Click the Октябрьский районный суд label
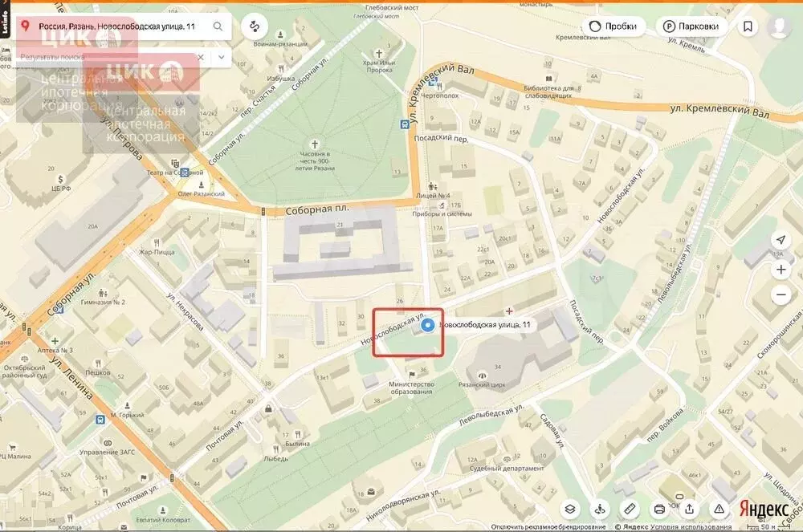Screen dimensions: 803x532 pos(23,372)
